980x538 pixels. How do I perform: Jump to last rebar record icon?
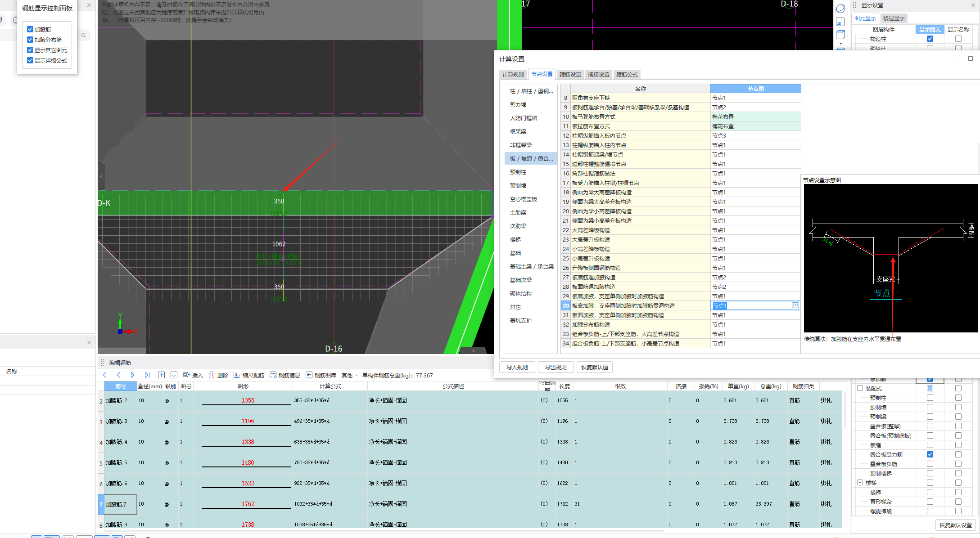[147, 375]
